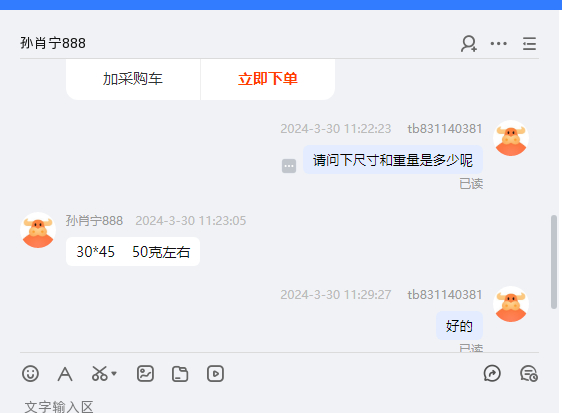This screenshot has width=562, height=413.
Task: Click the 孙肖宁888 chat title
Action: (53, 43)
